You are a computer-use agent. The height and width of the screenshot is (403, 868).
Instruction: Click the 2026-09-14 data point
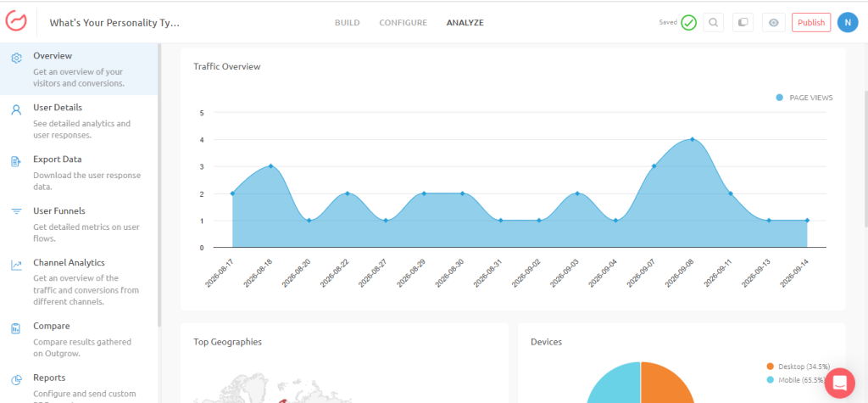pos(807,220)
